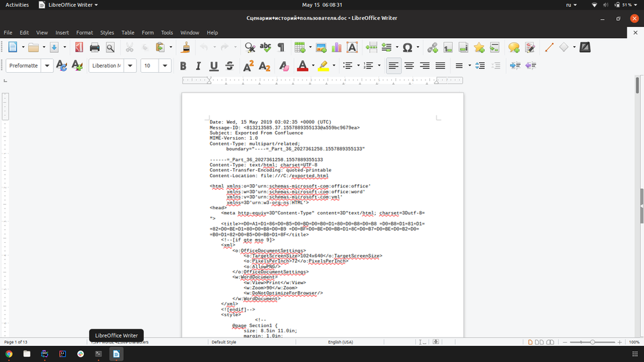Screen dimensions: 644x362
Task: Insert comment speech bubble icon
Action: coord(514,48)
